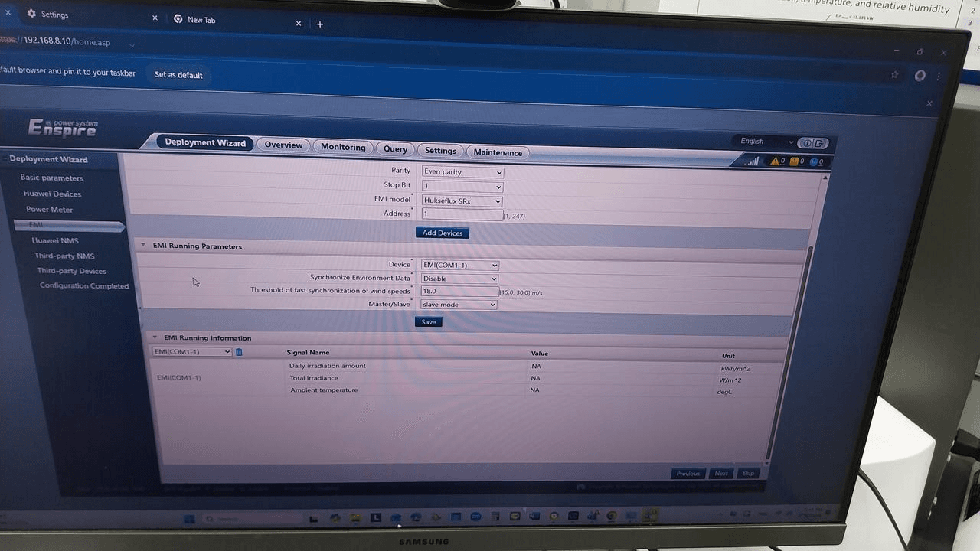Screen dimensions: 980x551
Task: Click the Add Devices button
Action: click(x=443, y=233)
